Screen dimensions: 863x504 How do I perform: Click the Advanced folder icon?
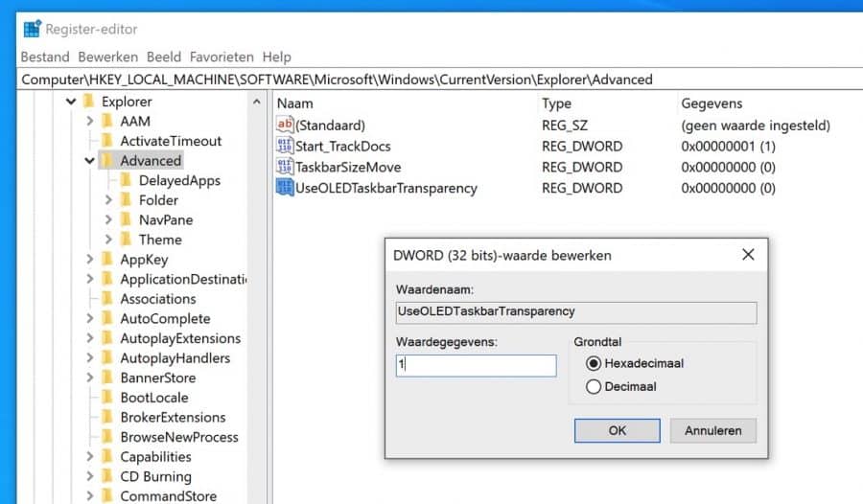point(107,161)
